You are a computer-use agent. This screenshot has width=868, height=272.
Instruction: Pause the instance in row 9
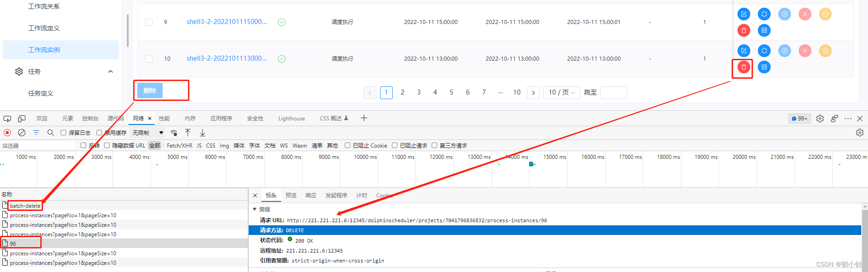click(x=825, y=14)
